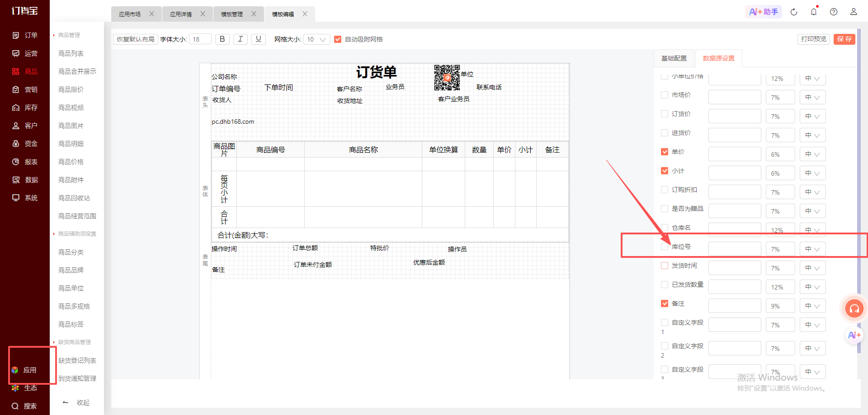Toggle bold text formatting
This screenshot has width=868, height=415.
pyautogui.click(x=222, y=39)
